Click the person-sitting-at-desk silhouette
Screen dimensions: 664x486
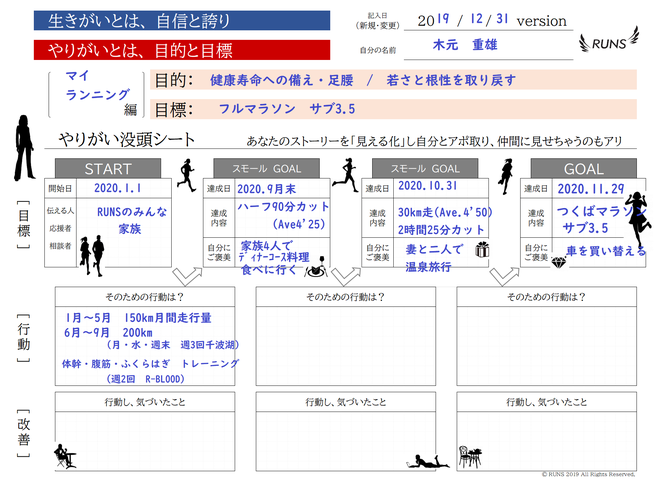pos(64,456)
